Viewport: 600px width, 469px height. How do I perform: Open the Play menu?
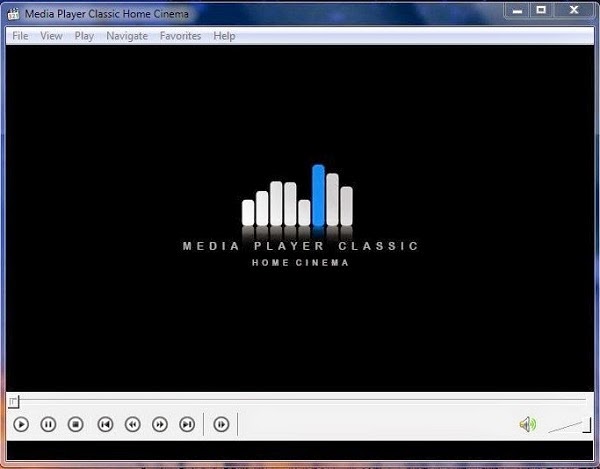pos(84,36)
